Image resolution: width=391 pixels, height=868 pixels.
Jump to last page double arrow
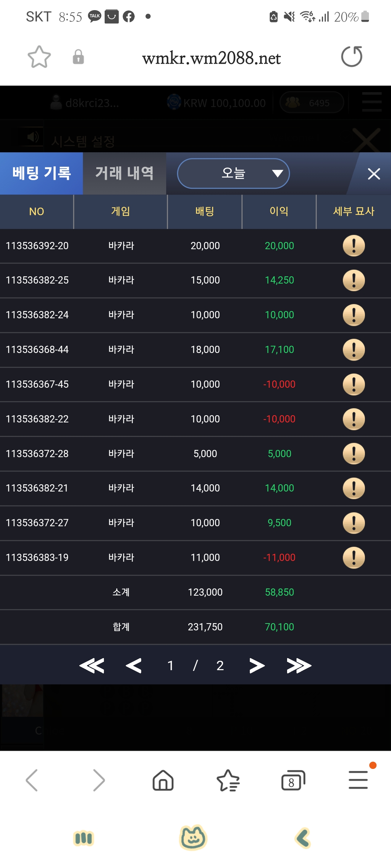pos(299,665)
